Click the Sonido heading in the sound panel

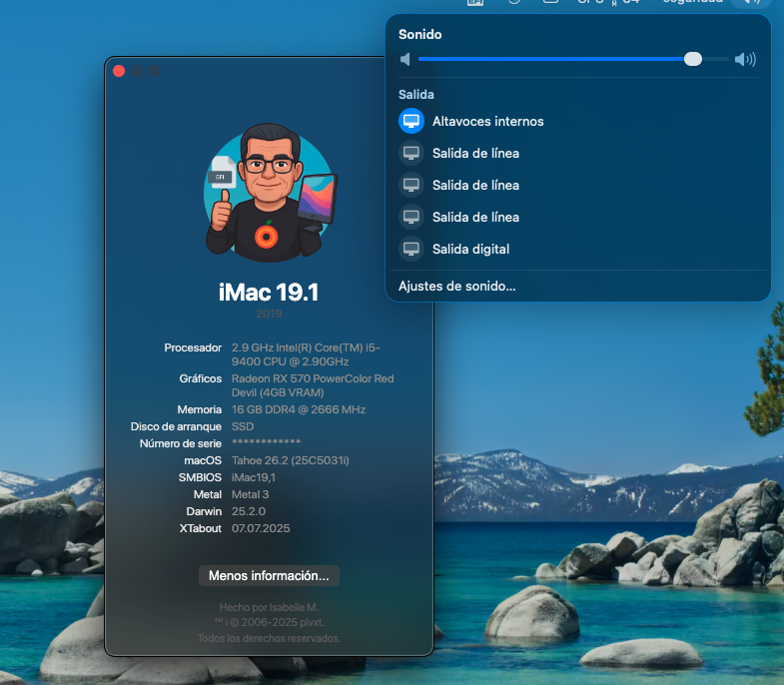(x=420, y=35)
